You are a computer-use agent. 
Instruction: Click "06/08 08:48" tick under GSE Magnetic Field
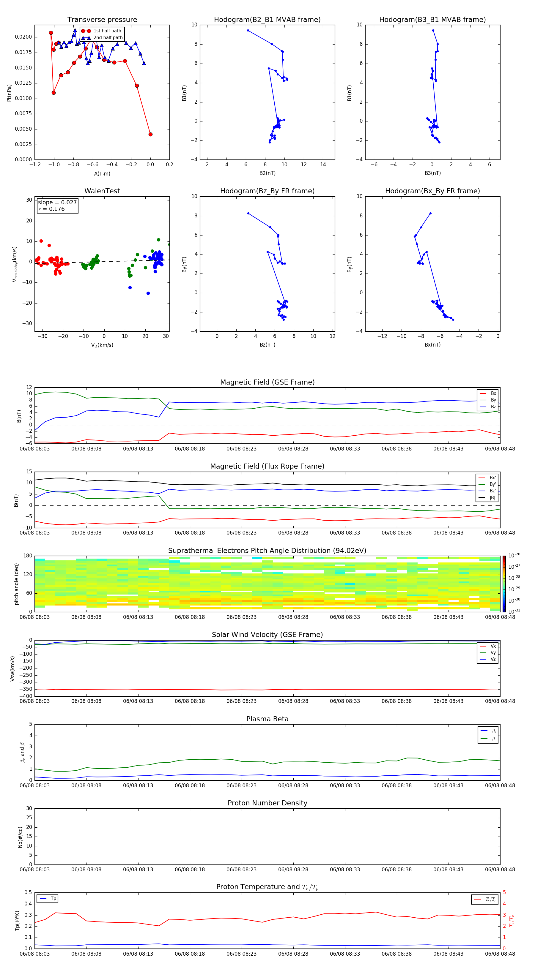click(x=500, y=449)
